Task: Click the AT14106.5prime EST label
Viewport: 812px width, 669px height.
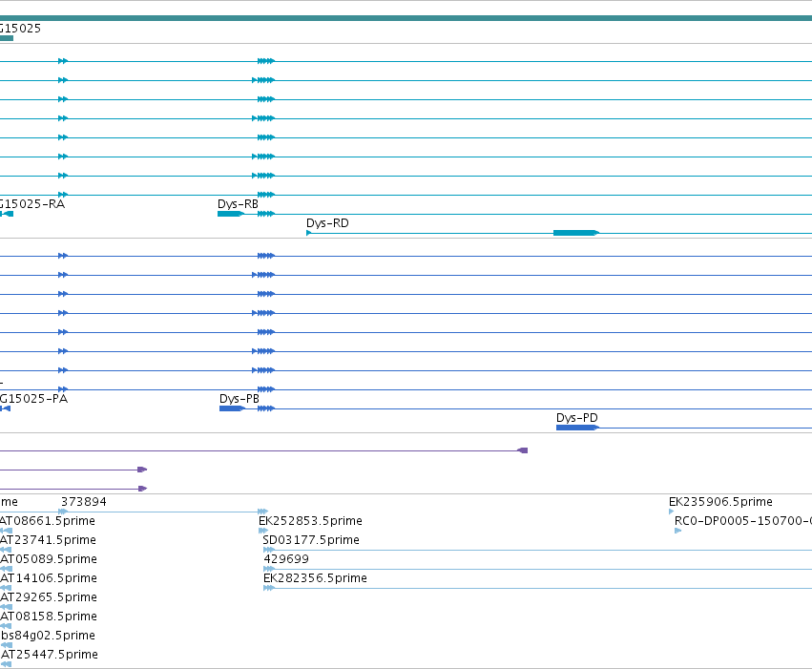Action: [49, 578]
